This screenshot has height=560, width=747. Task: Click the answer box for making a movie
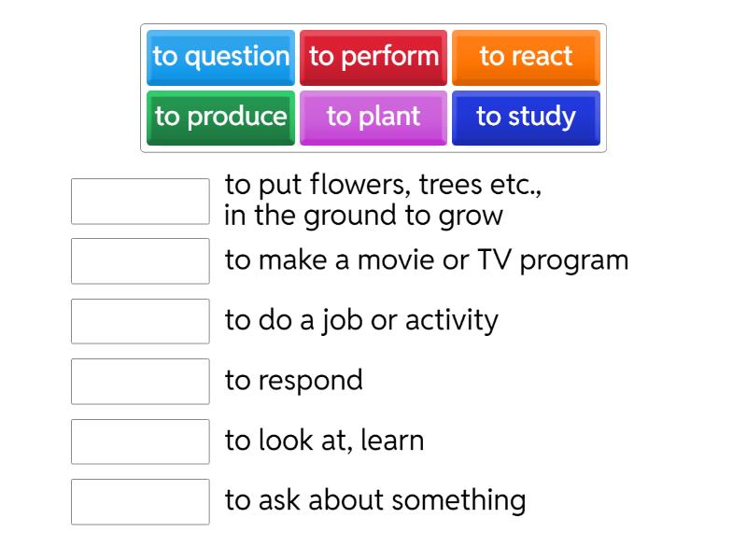click(140, 261)
